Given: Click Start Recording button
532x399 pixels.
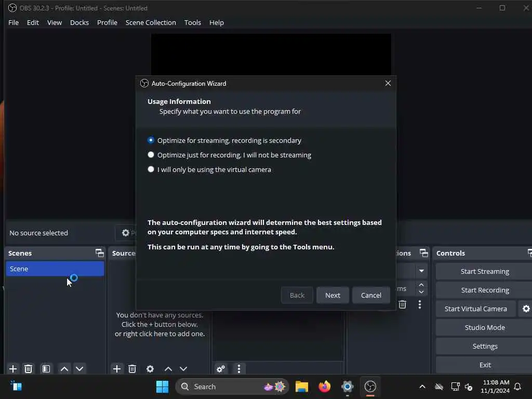Looking at the screenshot, I should coord(485,290).
